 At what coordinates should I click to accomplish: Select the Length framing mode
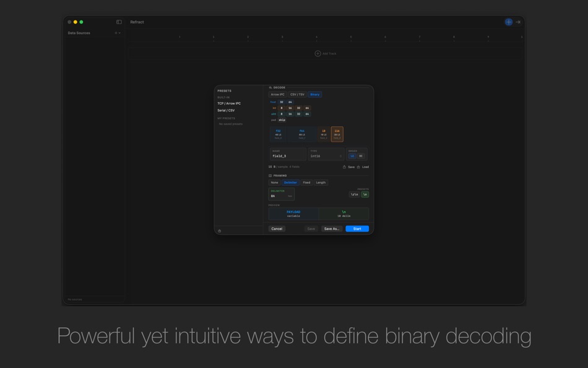321,183
